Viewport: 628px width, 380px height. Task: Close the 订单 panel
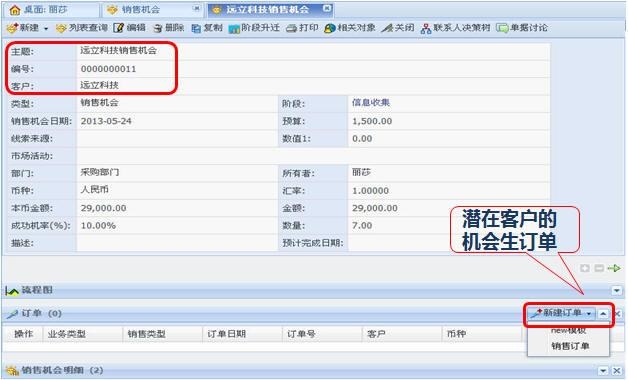tap(618, 314)
